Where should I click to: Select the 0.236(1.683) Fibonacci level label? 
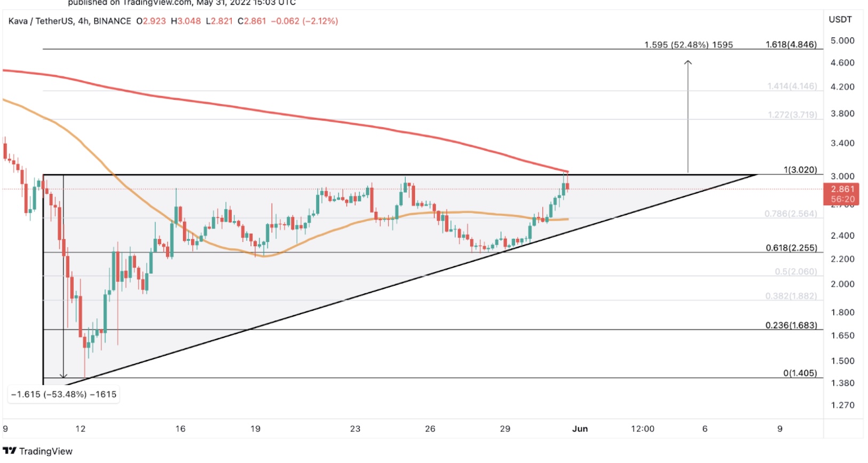click(791, 325)
